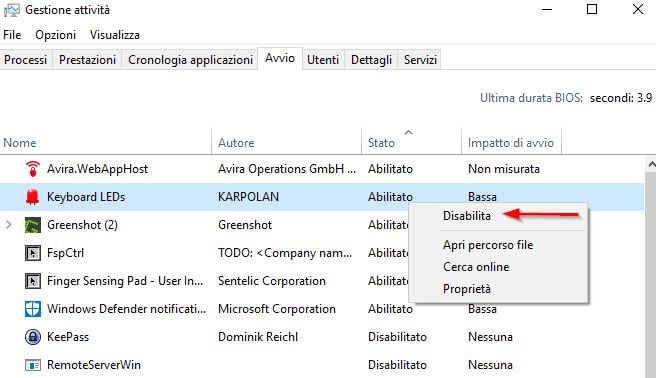Open Proprietà from the context menu
The width and height of the screenshot is (656, 378).
466,289
